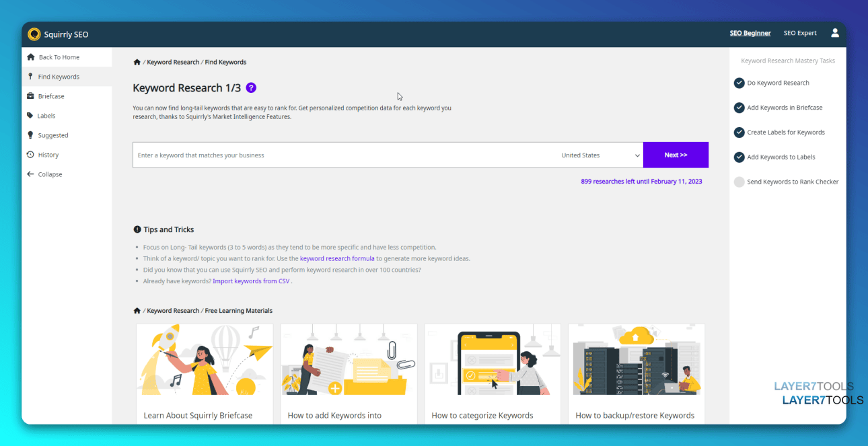Open How to backup/restore Keywords card image

(x=637, y=360)
